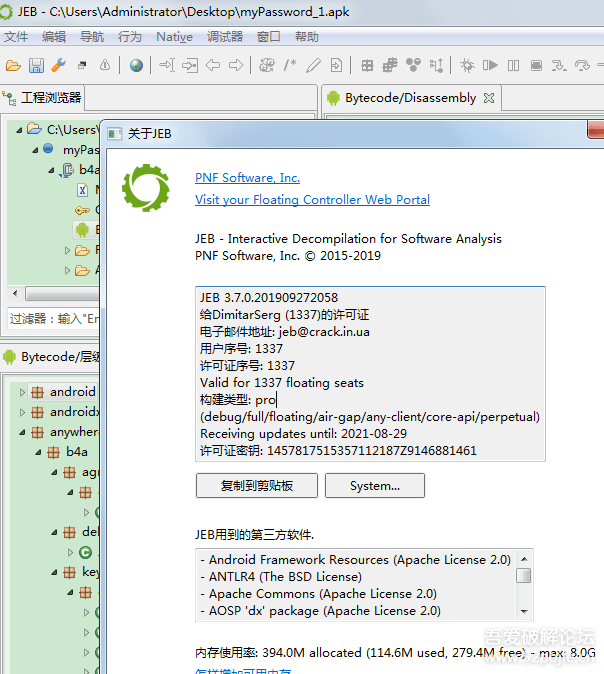
Task: Expand the android package in hierarchy
Action: click(x=22, y=392)
